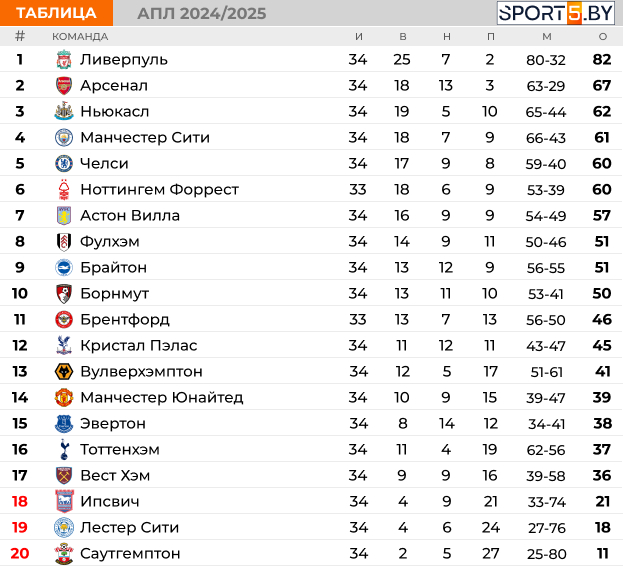The image size is (623, 566).
Task: Click the Manchester United crest icon
Action: pos(64,398)
